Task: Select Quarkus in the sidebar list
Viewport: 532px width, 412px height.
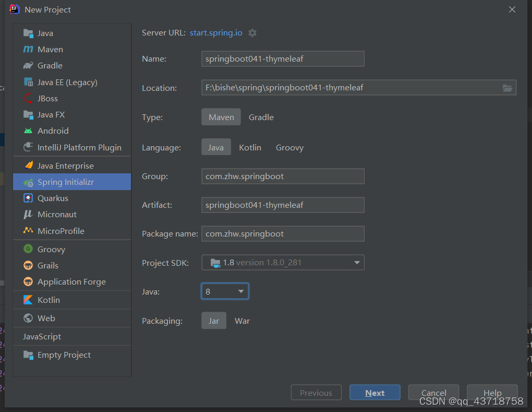Action: tap(72, 198)
